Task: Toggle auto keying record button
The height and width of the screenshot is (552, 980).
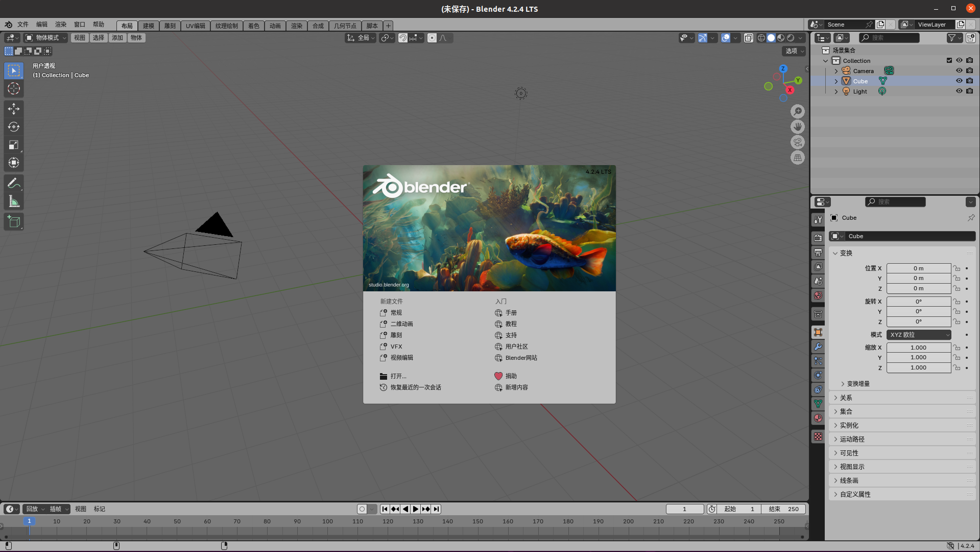Action: [362, 509]
